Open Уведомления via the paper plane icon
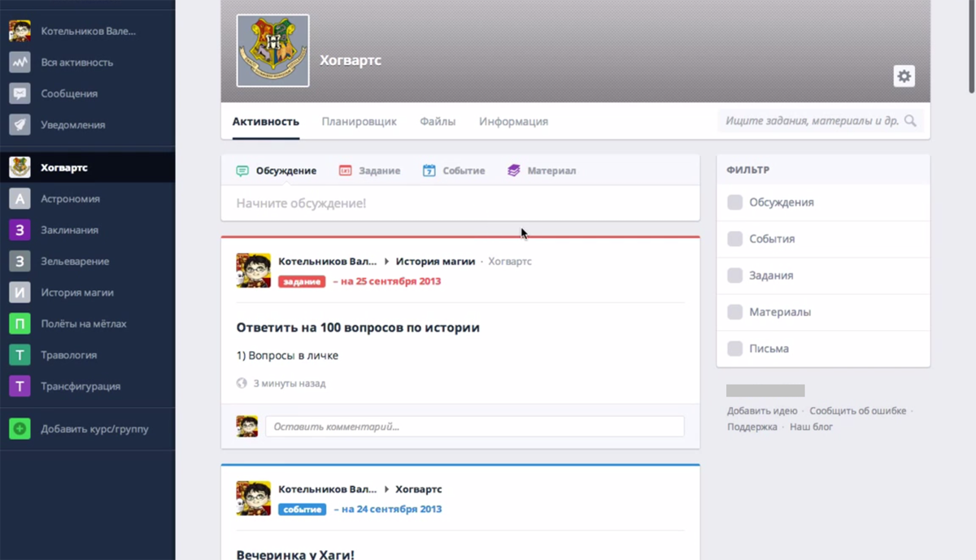 pos(20,125)
